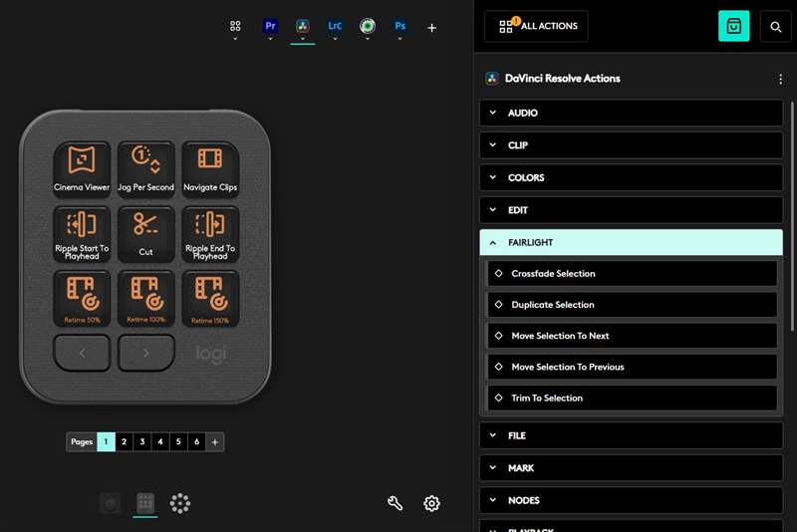The height and width of the screenshot is (532, 797).
Task: Switch to the keypad grid device view
Action: pyautogui.click(x=145, y=503)
